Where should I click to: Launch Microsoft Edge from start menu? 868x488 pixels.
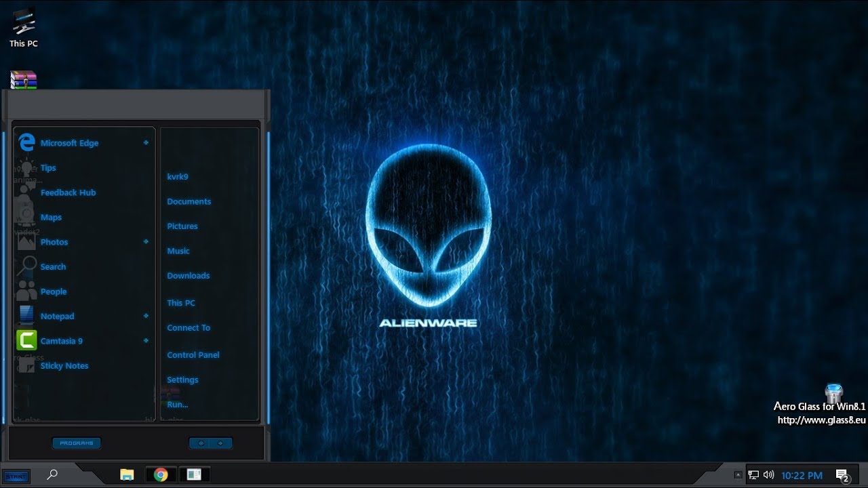coord(84,143)
